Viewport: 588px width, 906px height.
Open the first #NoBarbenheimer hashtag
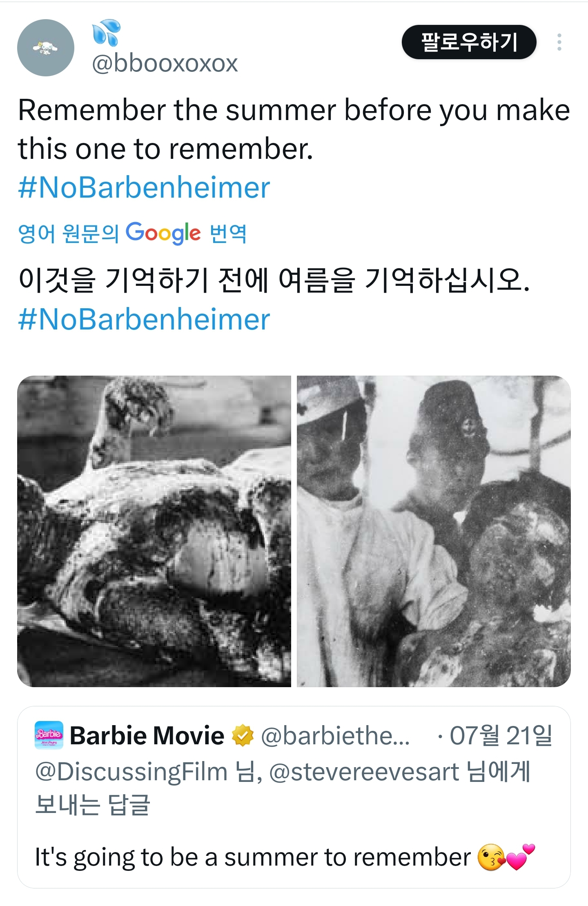pyautogui.click(x=144, y=187)
